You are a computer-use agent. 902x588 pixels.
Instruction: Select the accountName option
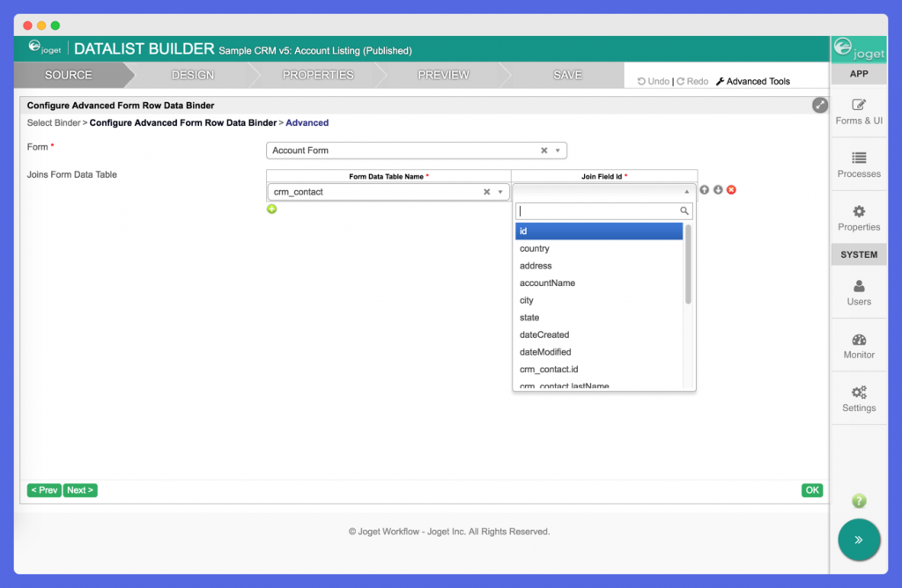coord(599,283)
